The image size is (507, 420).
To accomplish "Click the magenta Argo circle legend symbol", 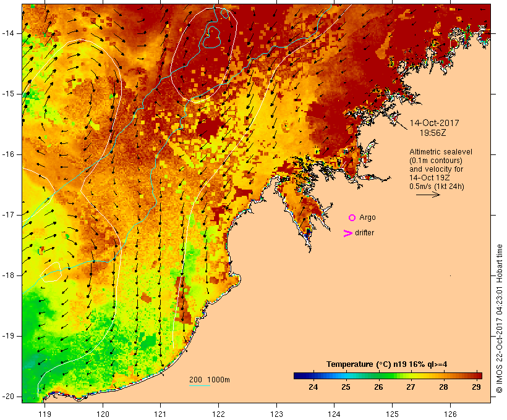I will tap(352, 218).
